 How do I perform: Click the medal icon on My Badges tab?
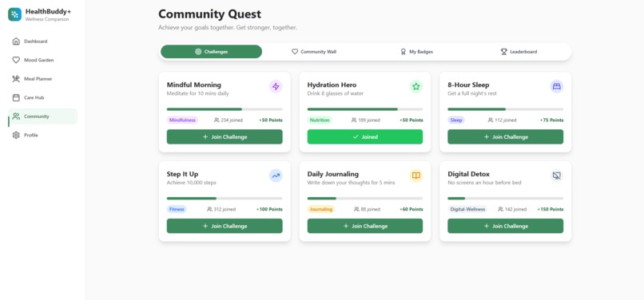coord(403,52)
